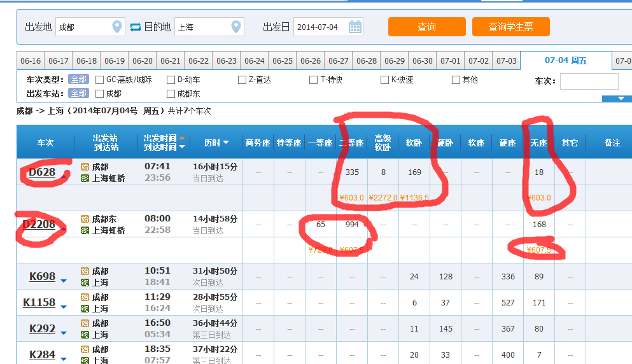
Task: Click D2208 一等座 availability 65
Action: (x=320, y=225)
